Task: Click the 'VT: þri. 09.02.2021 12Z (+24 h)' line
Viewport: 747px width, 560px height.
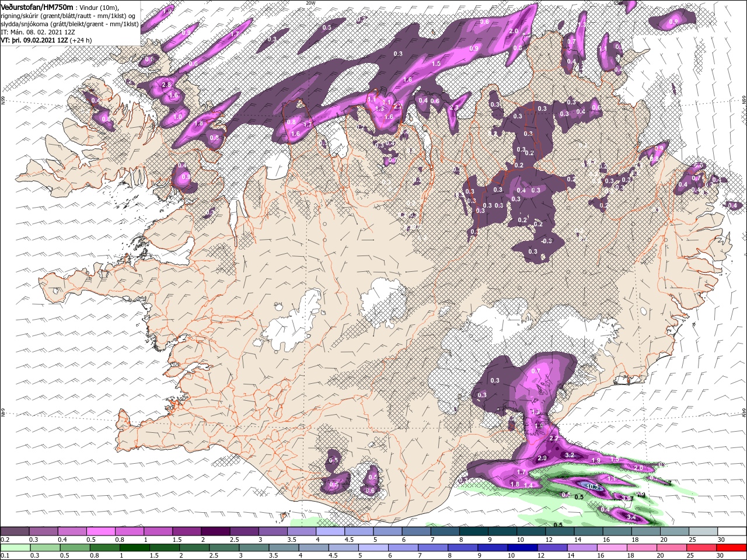Action: (46, 40)
